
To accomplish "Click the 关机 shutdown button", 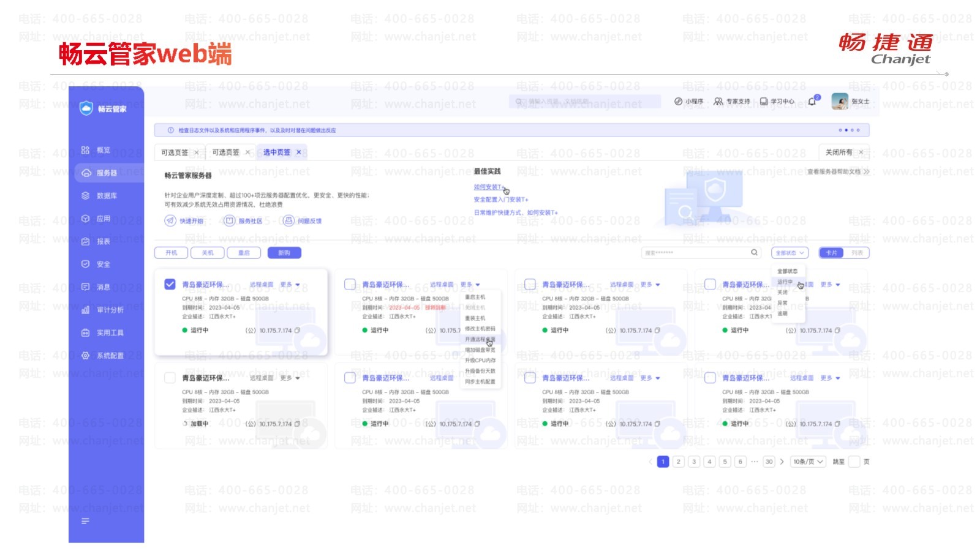I will pos(208,253).
